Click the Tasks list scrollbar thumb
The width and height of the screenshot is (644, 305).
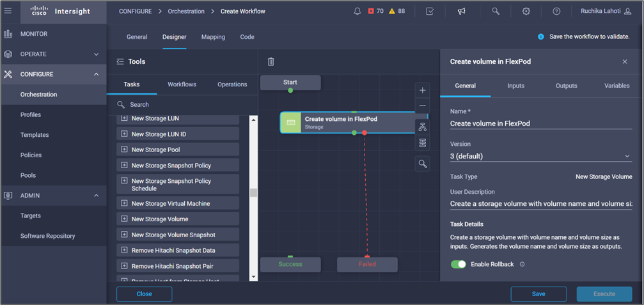click(x=253, y=193)
